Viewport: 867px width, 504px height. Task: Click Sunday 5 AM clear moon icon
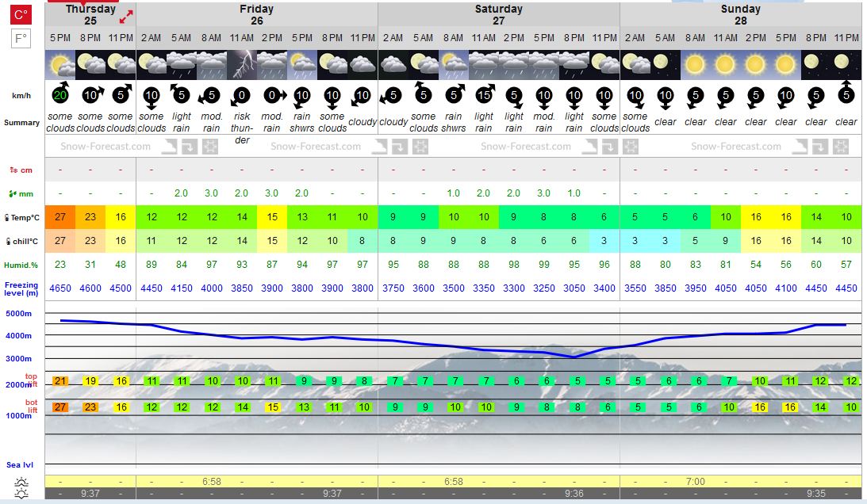coord(666,65)
